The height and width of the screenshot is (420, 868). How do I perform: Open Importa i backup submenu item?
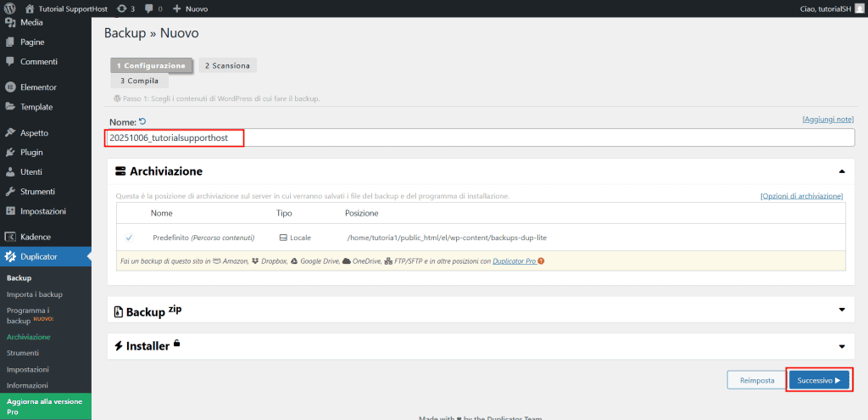(x=35, y=294)
